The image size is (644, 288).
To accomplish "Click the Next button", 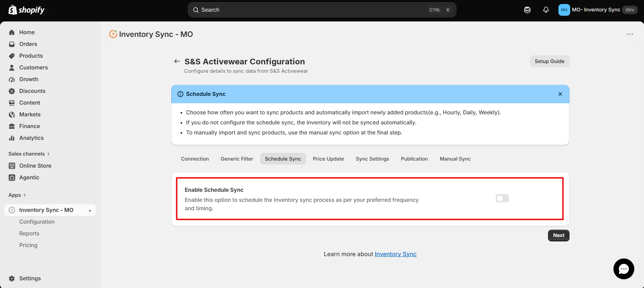I will 558,235.
